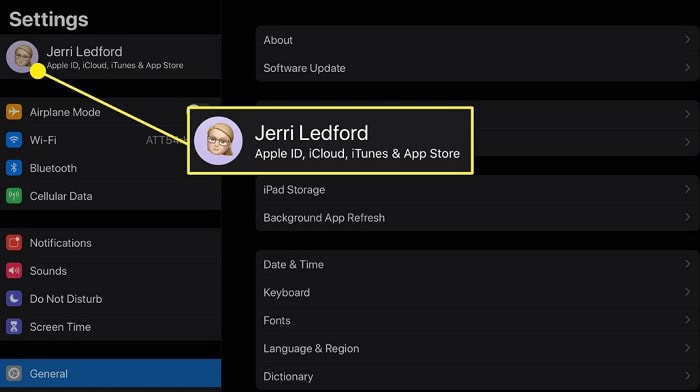The image size is (700, 392).
Task: Click the Sounds speaker icon
Action: click(x=14, y=271)
